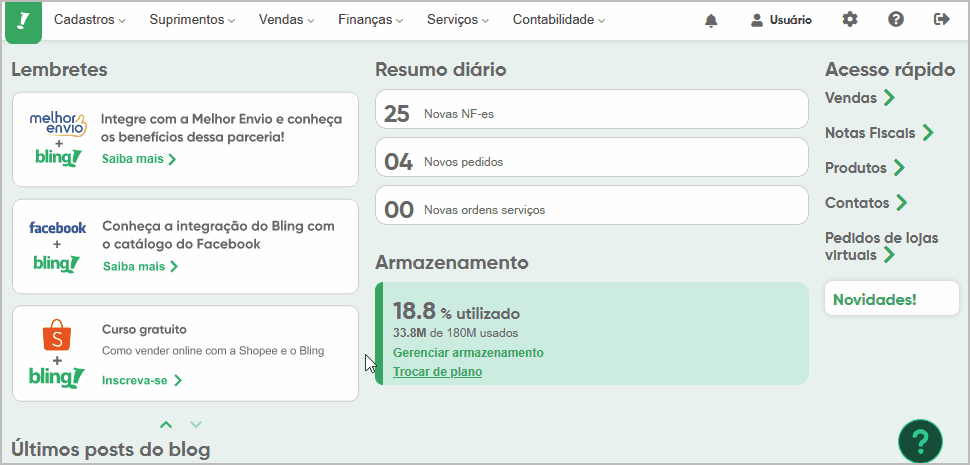Open the settings gear icon
Viewport: 970px width, 465px height.
point(851,20)
